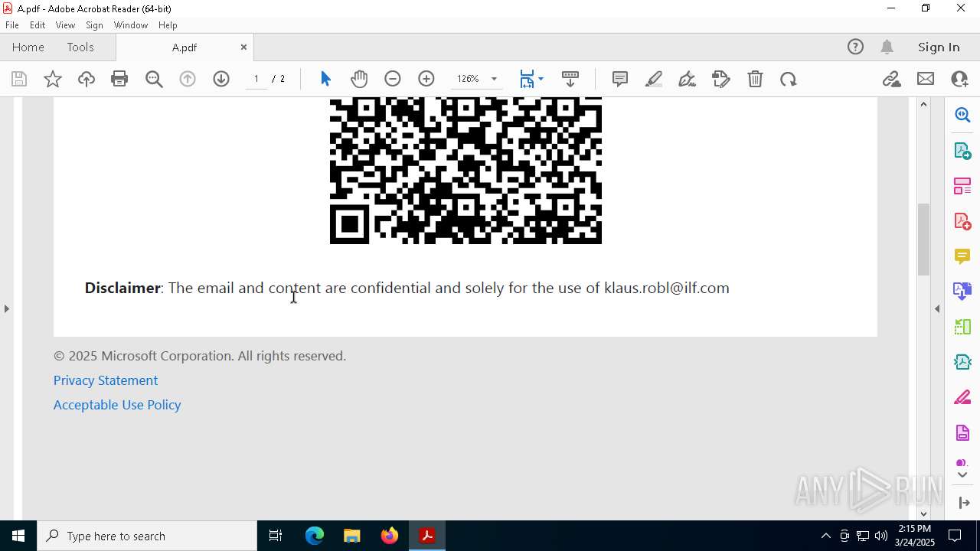Viewport: 980px width, 551px height.
Task: Open the Window menu
Action: (131, 25)
